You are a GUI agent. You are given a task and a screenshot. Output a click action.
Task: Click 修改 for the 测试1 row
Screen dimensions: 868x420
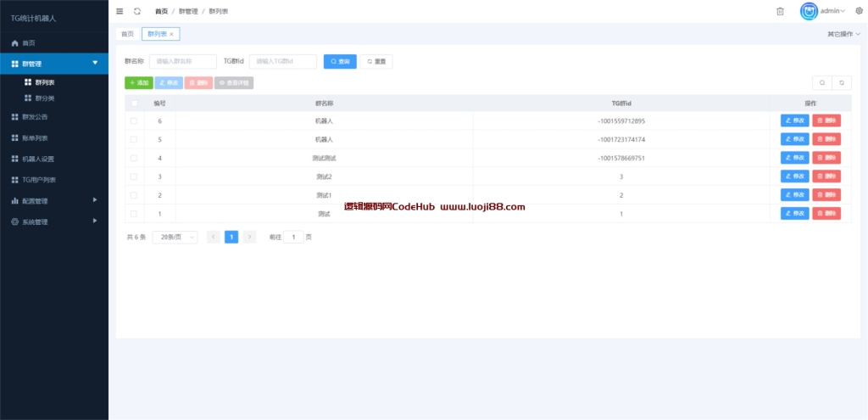(795, 195)
